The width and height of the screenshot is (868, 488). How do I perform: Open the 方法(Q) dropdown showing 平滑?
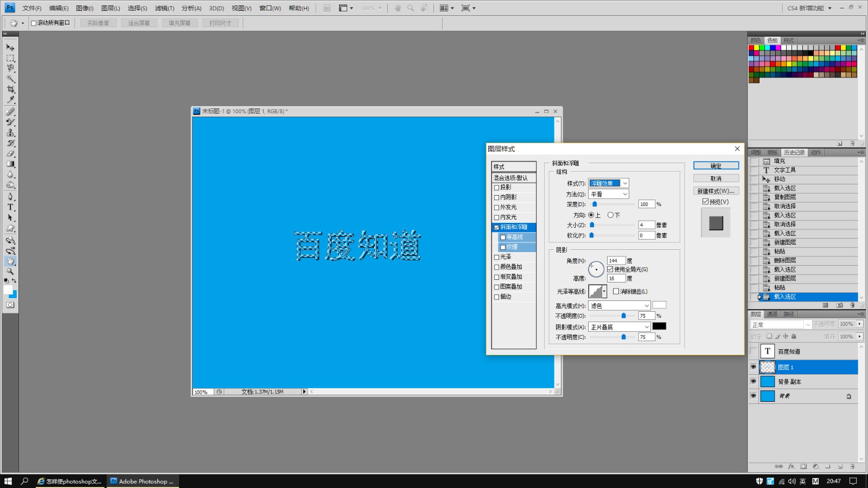tap(609, 194)
